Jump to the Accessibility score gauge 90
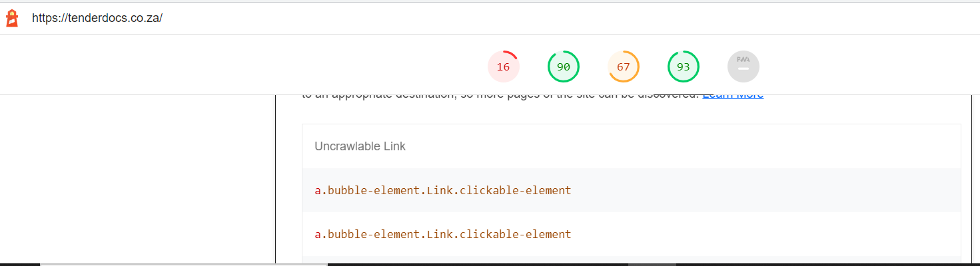980x266 pixels. click(x=564, y=67)
